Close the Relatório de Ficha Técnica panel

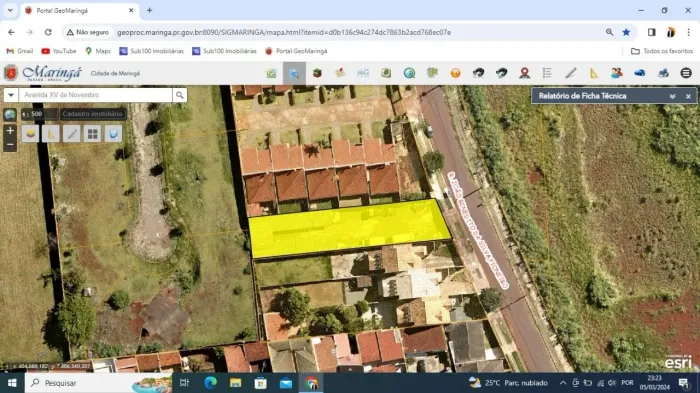(x=688, y=96)
